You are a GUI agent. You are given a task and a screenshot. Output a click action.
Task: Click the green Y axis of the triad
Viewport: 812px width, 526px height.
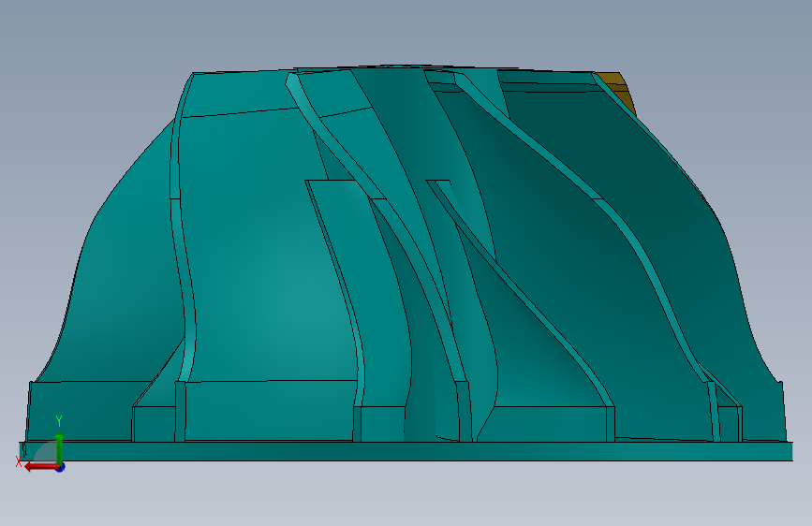60,447
